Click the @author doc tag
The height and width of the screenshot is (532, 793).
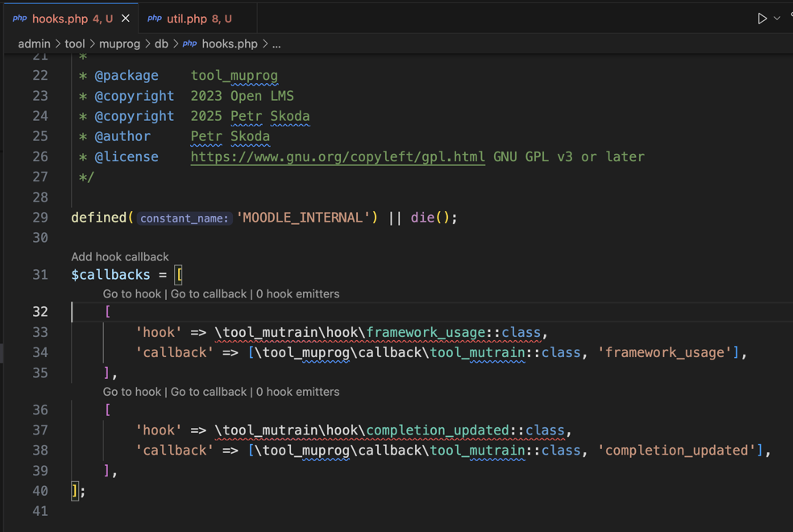click(122, 136)
